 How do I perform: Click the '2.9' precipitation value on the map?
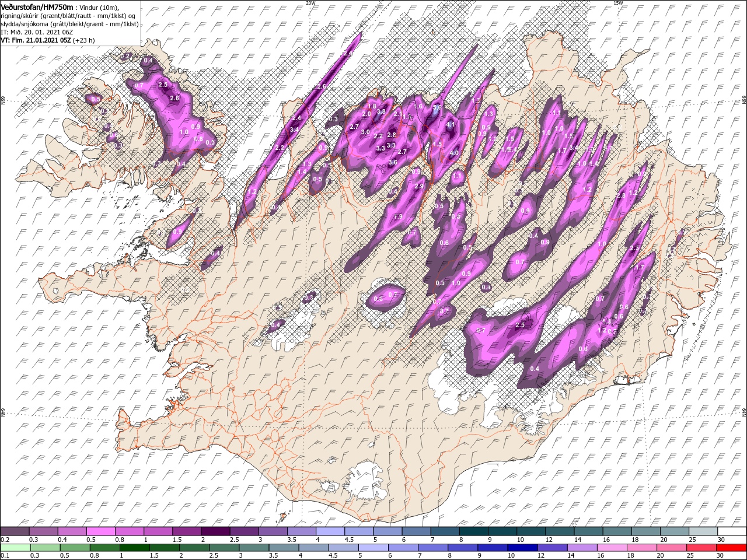click(x=418, y=186)
